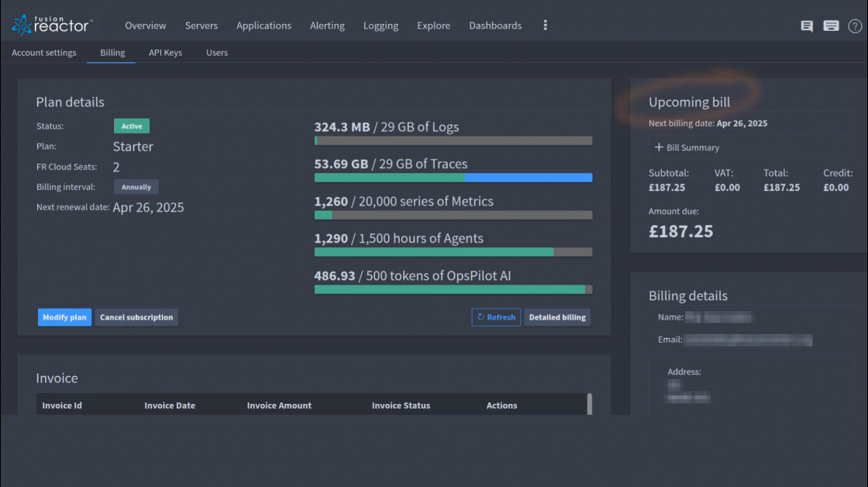Click the Active status badge

pyautogui.click(x=132, y=126)
